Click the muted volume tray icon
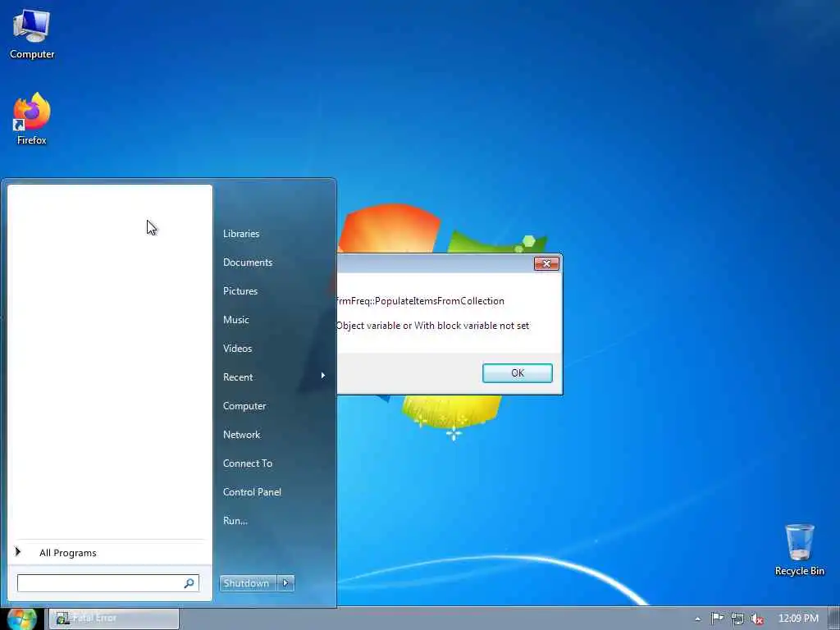The image size is (840, 630). click(756, 619)
